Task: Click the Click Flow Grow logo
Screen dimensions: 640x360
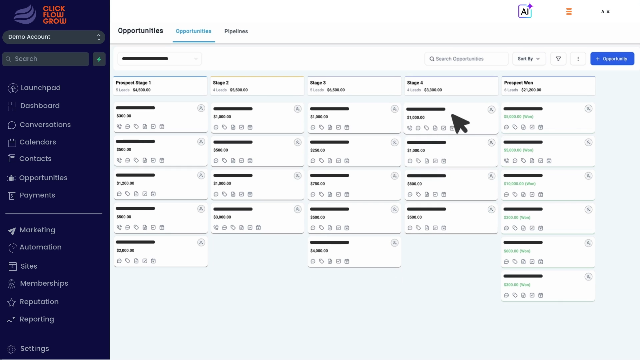Action: (40, 15)
